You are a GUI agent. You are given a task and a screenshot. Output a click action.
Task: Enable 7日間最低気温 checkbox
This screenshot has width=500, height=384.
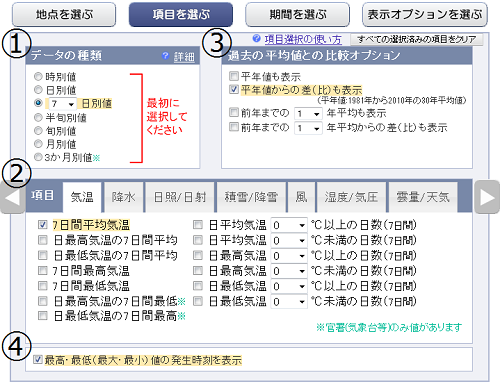click(x=43, y=286)
